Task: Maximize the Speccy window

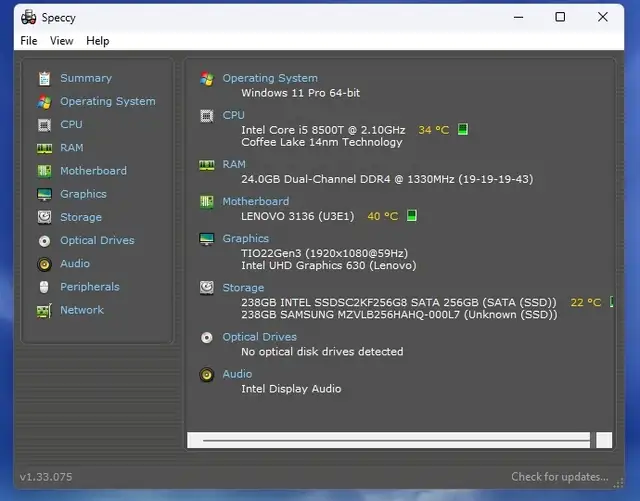Action: [560, 17]
